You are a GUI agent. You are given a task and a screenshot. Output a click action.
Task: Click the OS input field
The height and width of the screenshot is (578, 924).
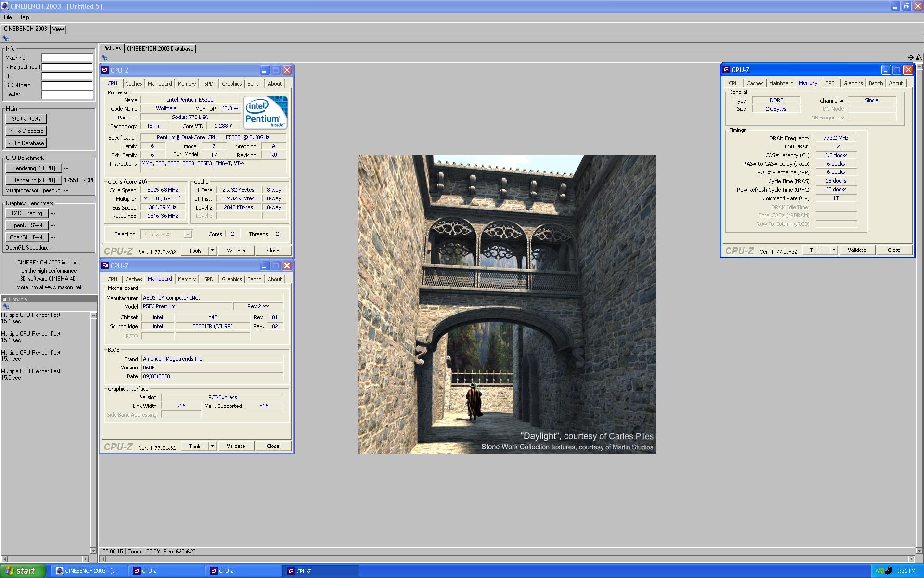click(67, 76)
